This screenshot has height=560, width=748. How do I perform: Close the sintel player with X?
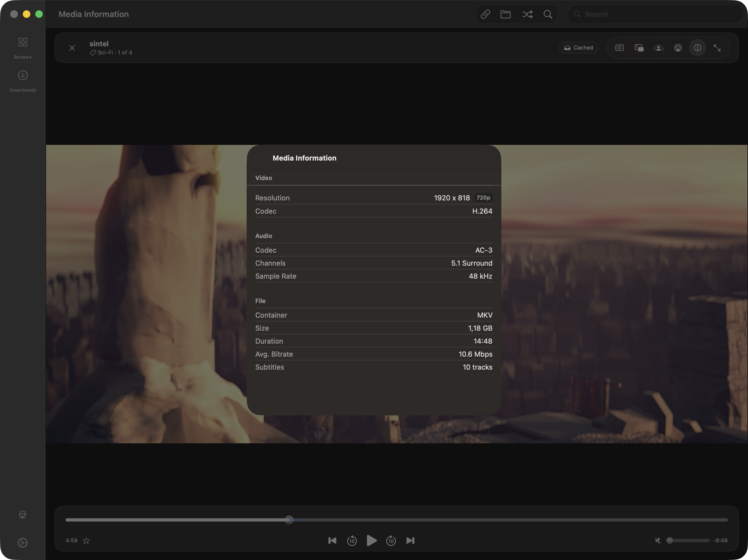(x=72, y=48)
